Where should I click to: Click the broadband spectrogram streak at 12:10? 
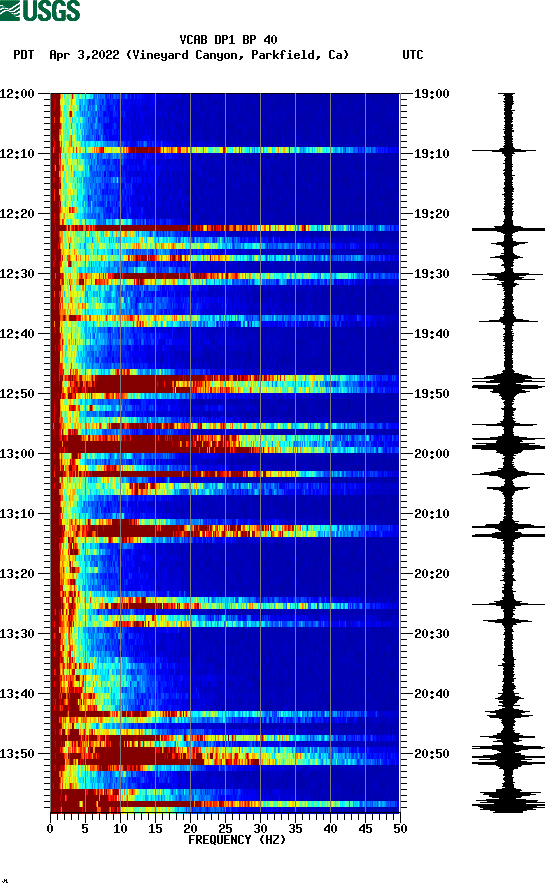225,150
